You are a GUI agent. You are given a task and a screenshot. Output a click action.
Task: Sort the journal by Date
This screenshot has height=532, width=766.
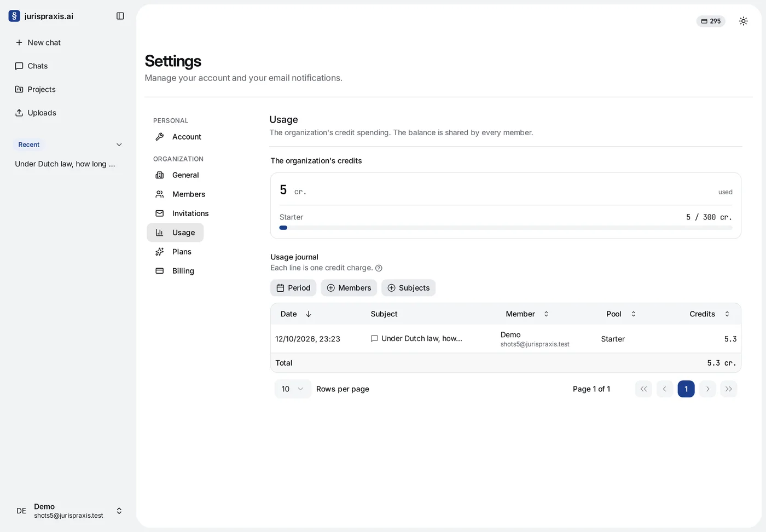pyautogui.click(x=296, y=314)
